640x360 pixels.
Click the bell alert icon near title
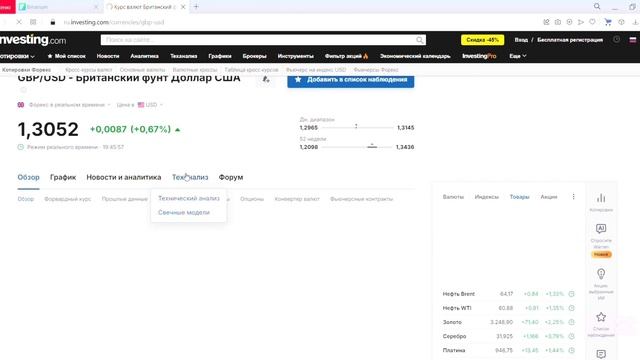(266, 79)
